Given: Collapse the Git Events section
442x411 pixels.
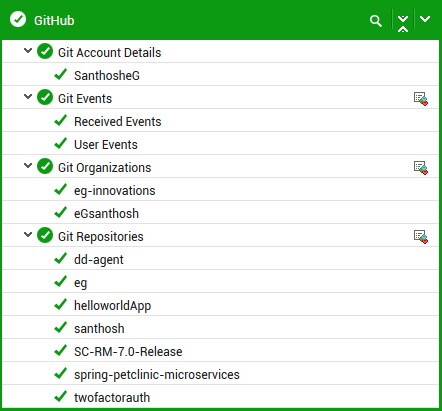Looking at the screenshot, I should coord(28,97).
